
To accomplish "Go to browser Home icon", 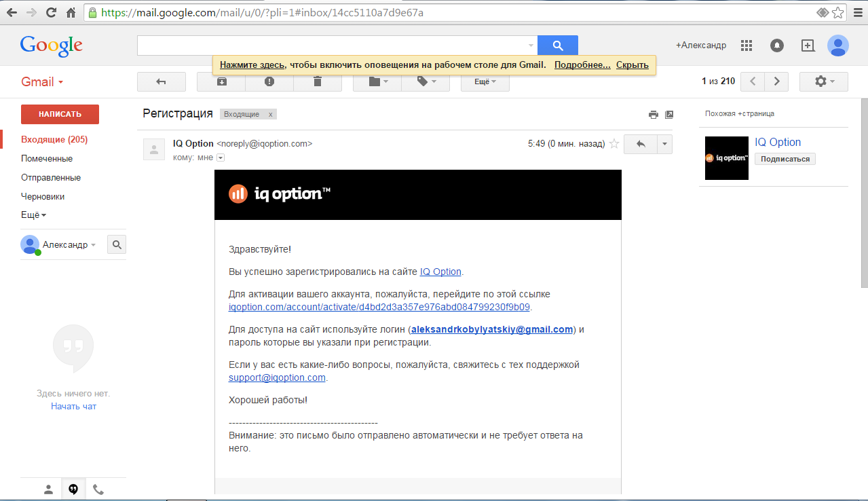I will pyautogui.click(x=71, y=12).
